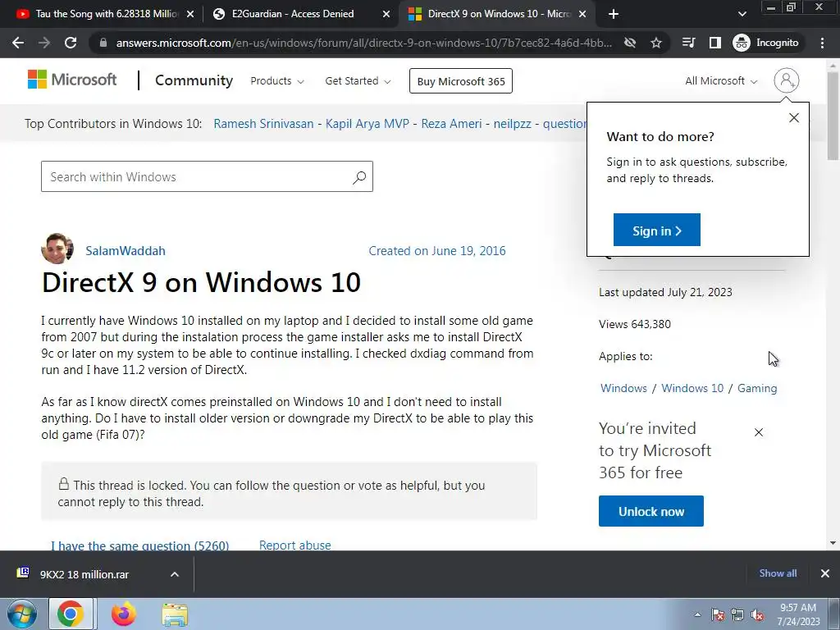The width and height of the screenshot is (840, 630).
Task: Click the network tray icon
Action: pos(737,615)
